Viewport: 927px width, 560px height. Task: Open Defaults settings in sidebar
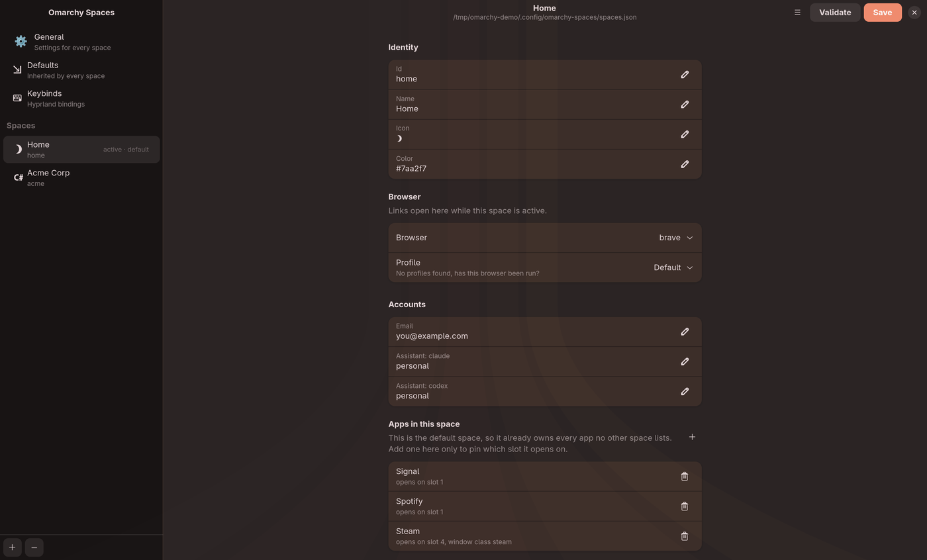(x=81, y=70)
